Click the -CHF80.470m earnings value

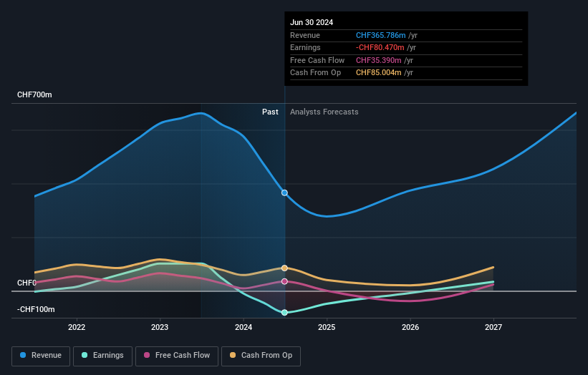click(380, 47)
